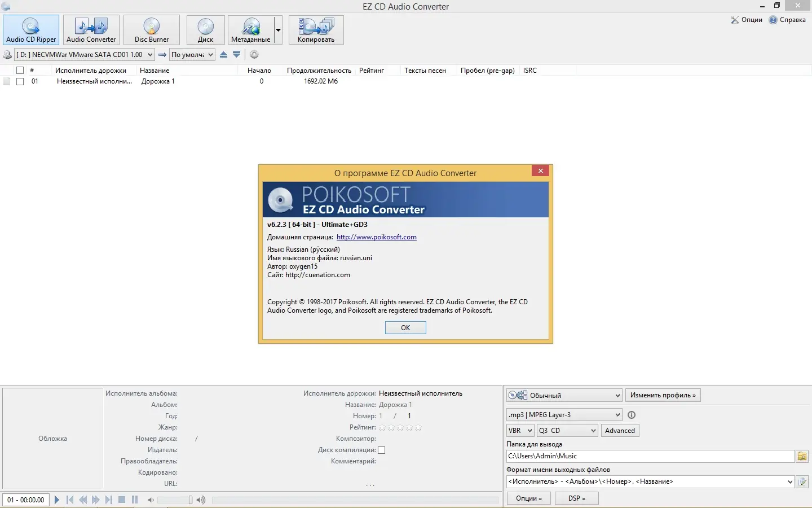This screenshot has height=508, width=812.
Task: Click the playback seek progress bar
Action: tap(355, 500)
